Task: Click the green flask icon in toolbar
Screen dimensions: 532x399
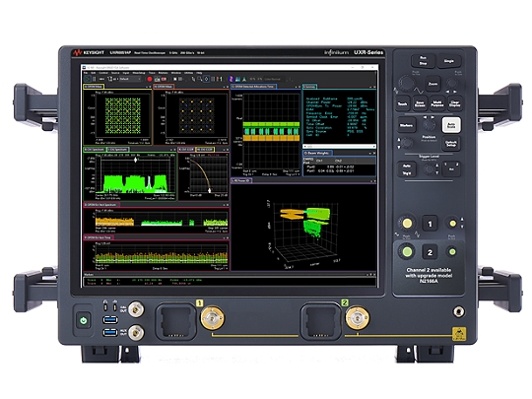Action: click(x=244, y=79)
